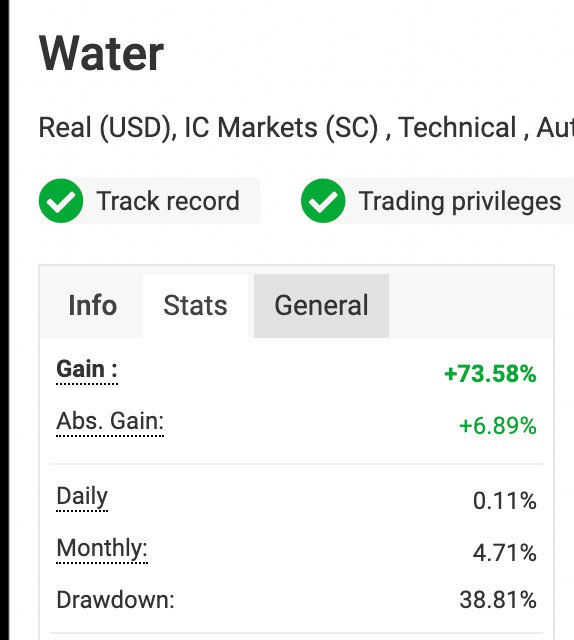Switch to the Stats tab

coord(195,306)
